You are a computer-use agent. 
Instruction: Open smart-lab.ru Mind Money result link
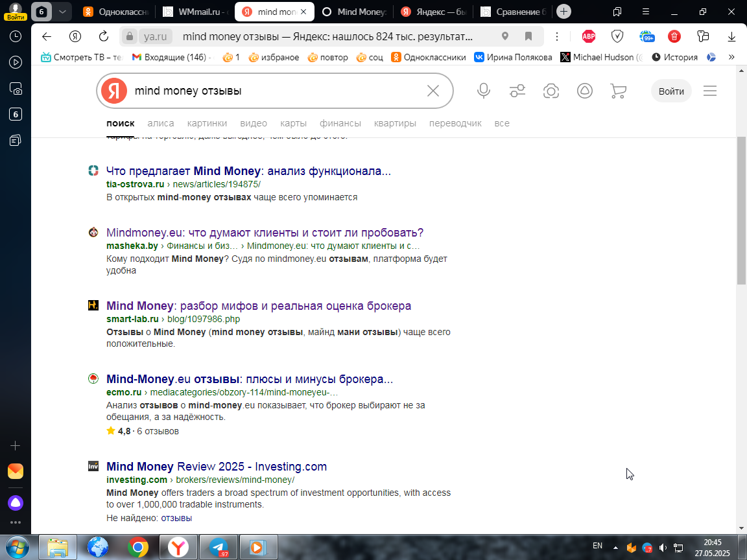pyautogui.click(x=259, y=306)
